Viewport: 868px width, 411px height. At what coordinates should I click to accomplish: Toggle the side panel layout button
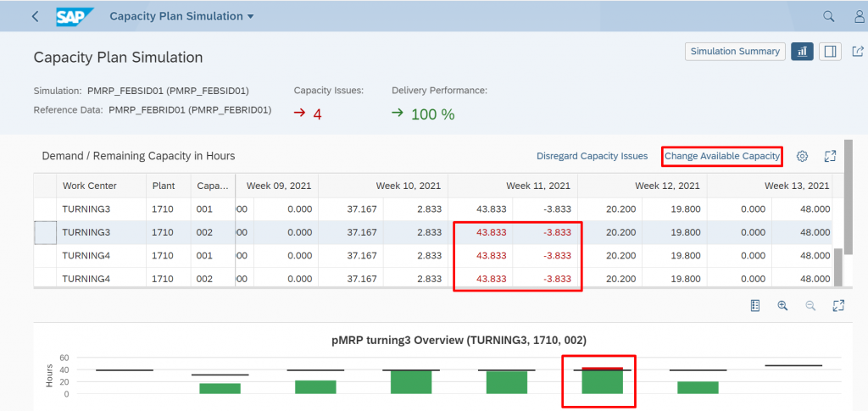(830, 52)
